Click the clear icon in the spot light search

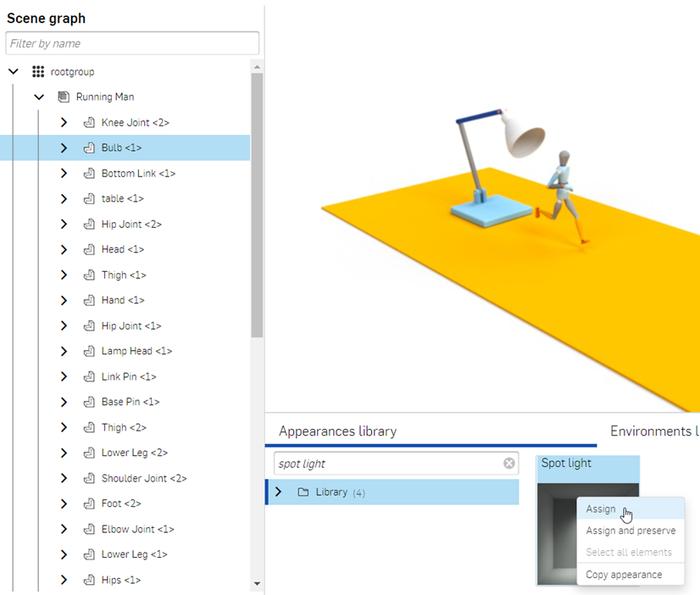pyautogui.click(x=508, y=463)
